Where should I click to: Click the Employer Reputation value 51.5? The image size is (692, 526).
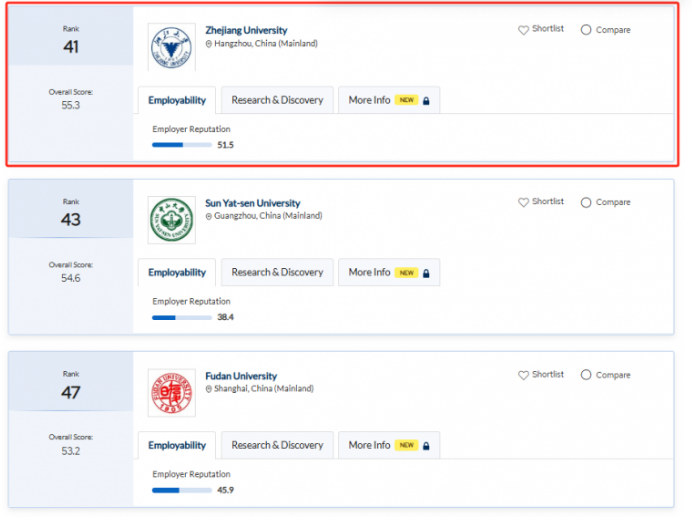tap(226, 145)
